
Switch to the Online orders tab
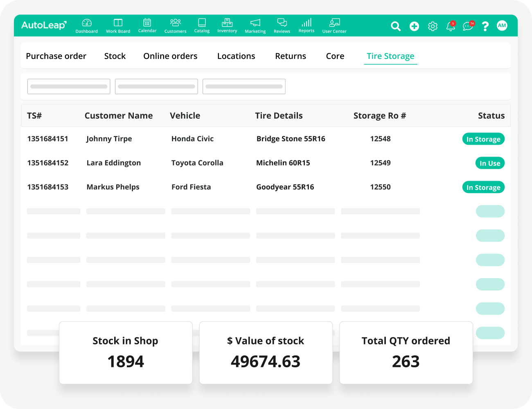click(x=170, y=56)
